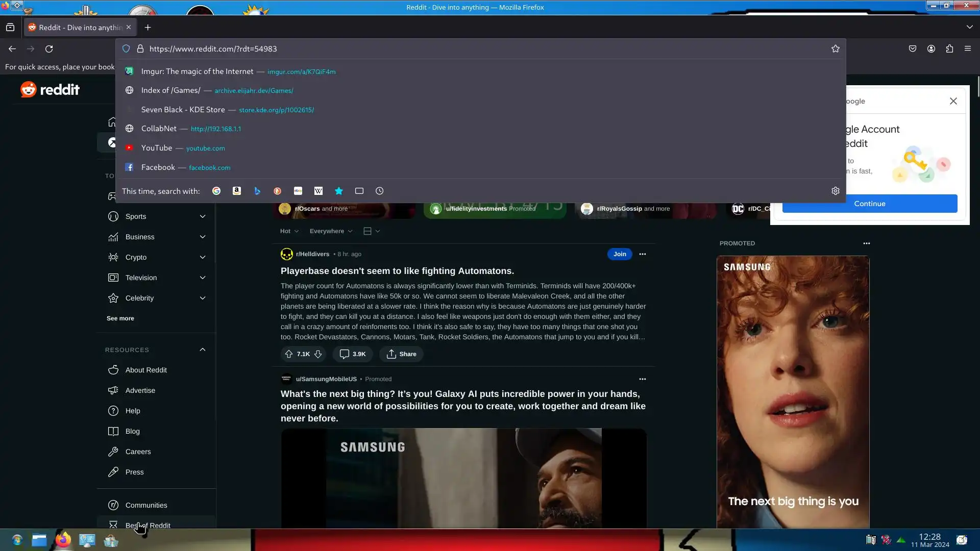Join the r/Helldivers community
Viewport: 980px width, 551px height.
click(x=620, y=254)
